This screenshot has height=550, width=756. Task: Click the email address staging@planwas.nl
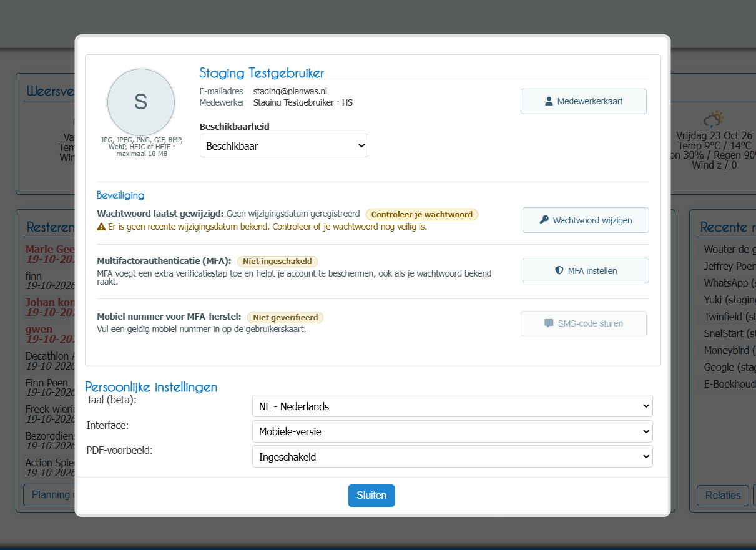(290, 91)
